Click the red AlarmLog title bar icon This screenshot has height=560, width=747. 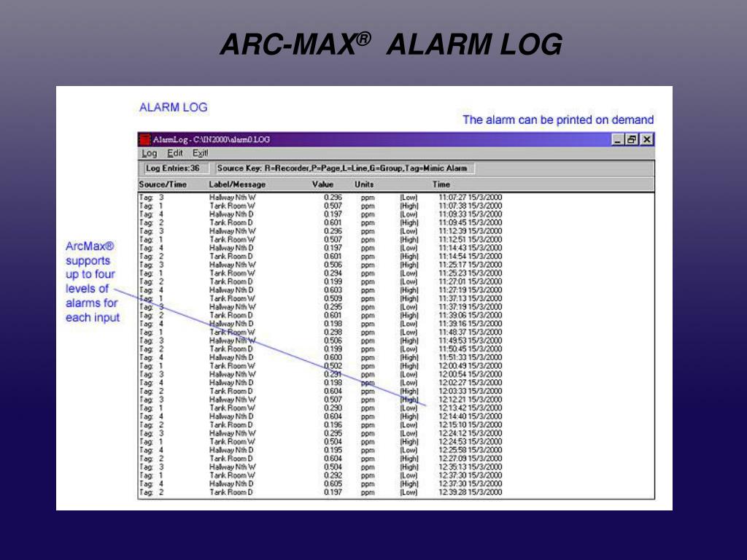point(145,139)
